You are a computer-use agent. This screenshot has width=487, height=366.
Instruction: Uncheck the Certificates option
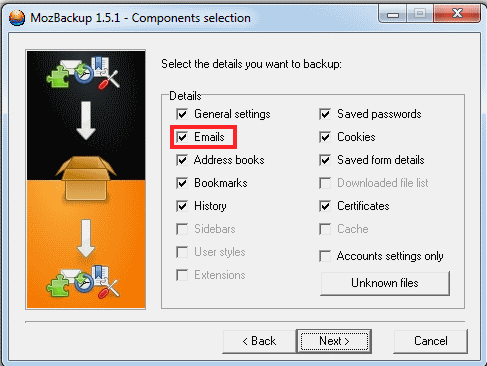point(325,206)
